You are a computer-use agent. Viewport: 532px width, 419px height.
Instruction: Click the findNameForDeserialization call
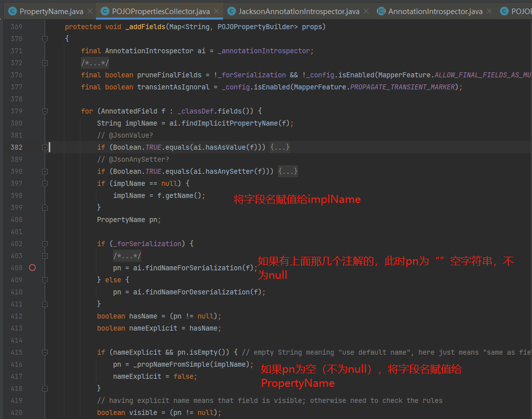tap(197, 292)
